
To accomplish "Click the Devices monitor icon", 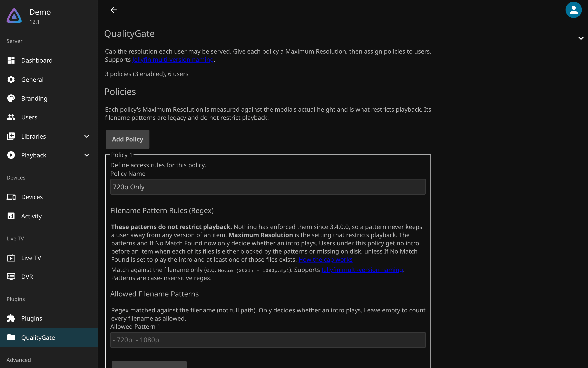I will pyautogui.click(x=11, y=197).
